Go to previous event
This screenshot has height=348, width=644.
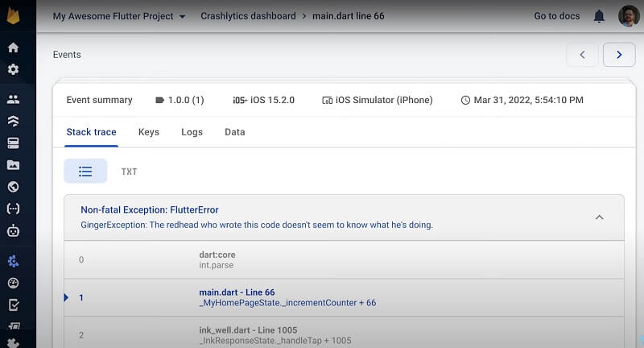pos(582,55)
